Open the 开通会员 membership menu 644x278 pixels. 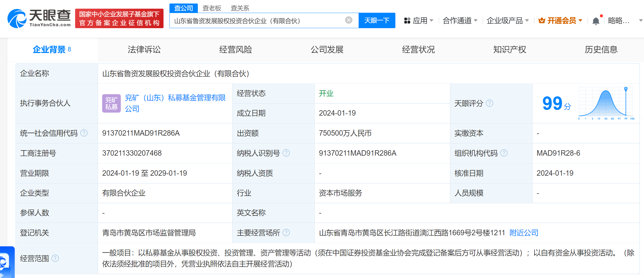pos(560,21)
